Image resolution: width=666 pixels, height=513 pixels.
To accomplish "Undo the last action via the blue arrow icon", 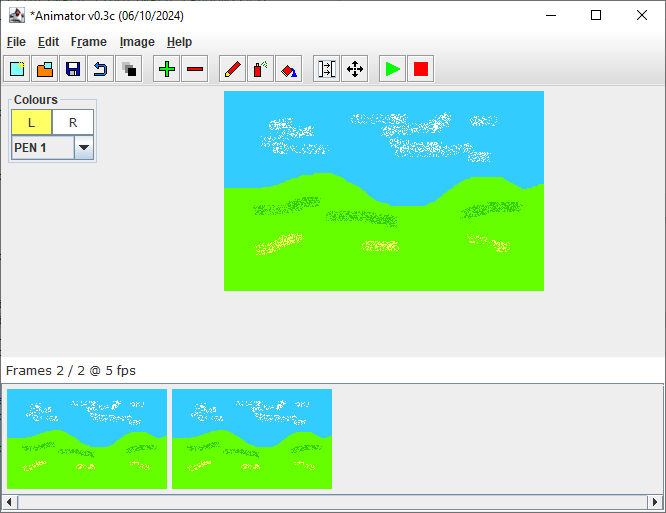I will pos(101,69).
